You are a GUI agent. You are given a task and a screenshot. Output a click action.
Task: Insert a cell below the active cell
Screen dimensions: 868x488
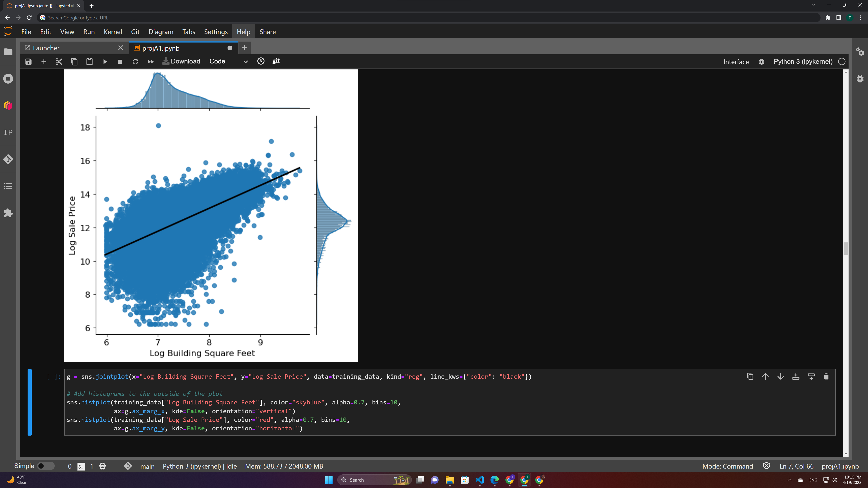(x=811, y=377)
